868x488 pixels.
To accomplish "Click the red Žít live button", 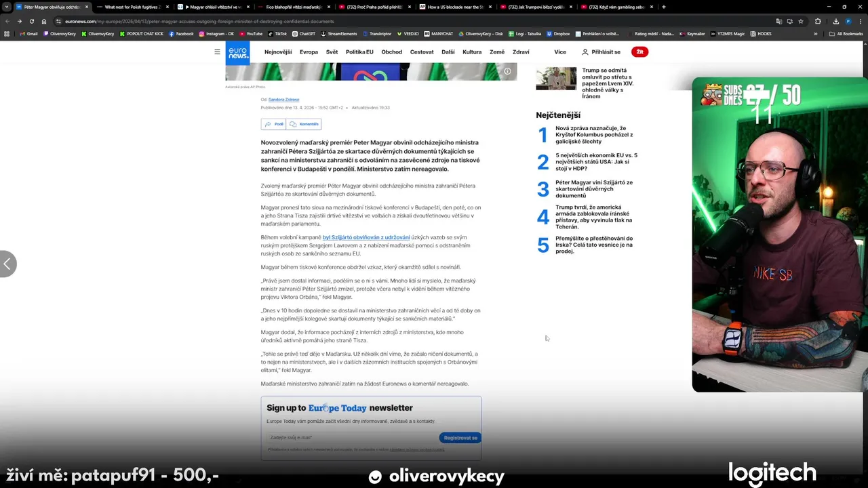I will pos(639,52).
